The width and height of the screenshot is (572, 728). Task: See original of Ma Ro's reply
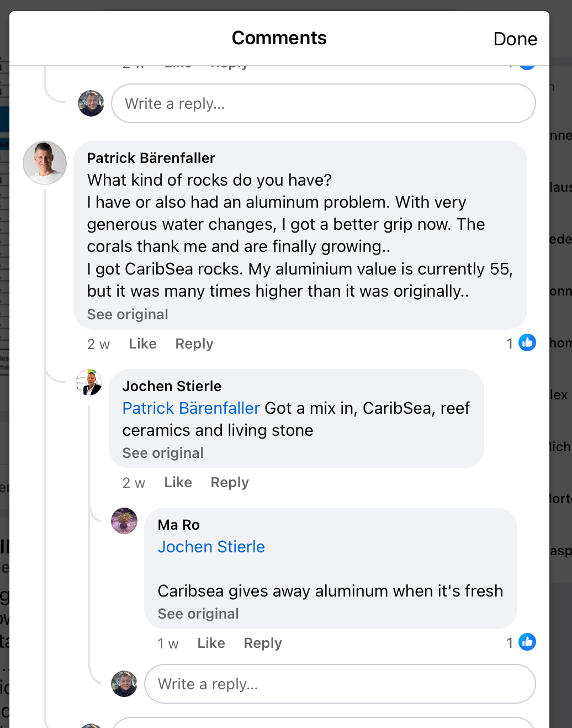coord(198,614)
